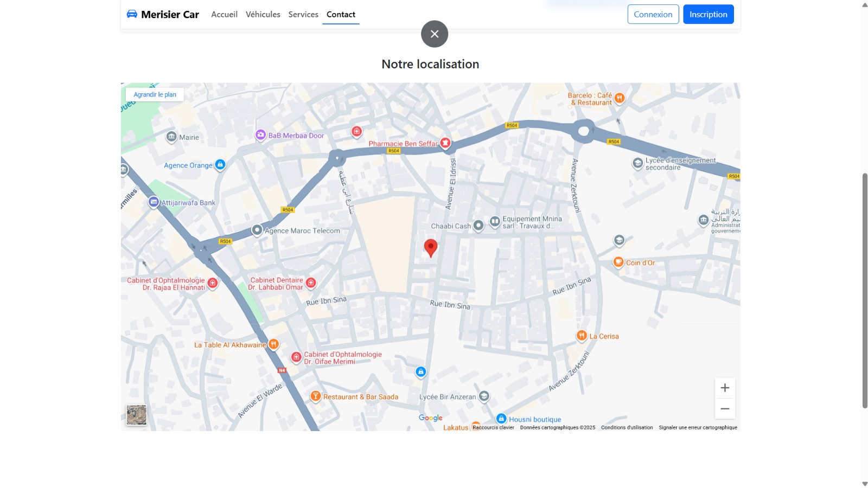Viewport: 868px width, 488px height.
Task: Click the Merisier Car logo
Action: (163, 15)
